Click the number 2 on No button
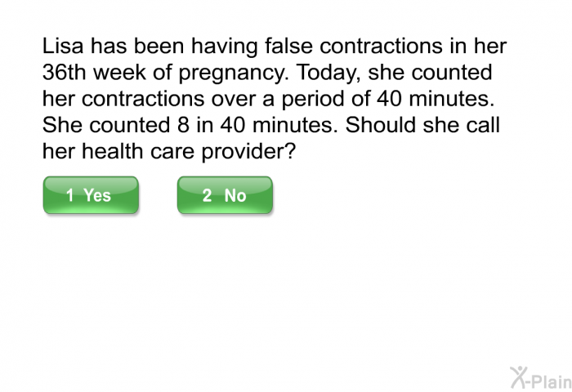This screenshot has width=572, height=392. pos(207,195)
